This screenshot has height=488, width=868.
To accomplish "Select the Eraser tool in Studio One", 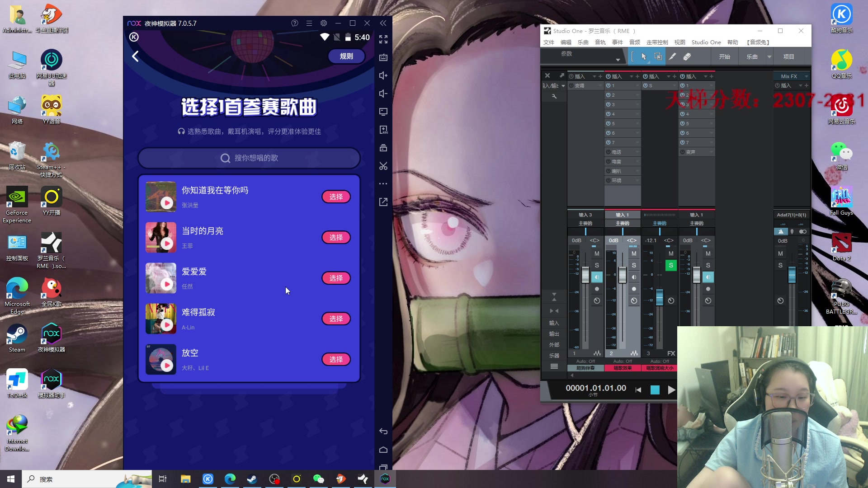I will [x=687, y=56].
